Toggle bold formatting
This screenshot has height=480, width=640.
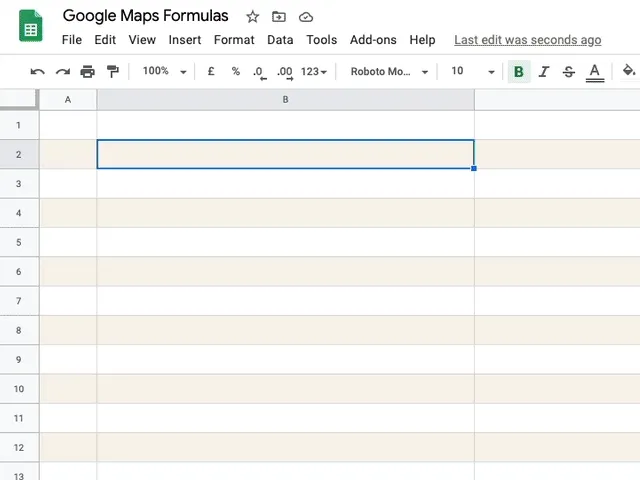(518, 71)
